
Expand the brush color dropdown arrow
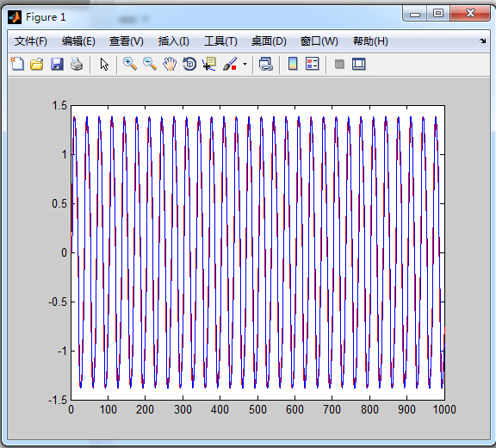(x=245, y=65)
